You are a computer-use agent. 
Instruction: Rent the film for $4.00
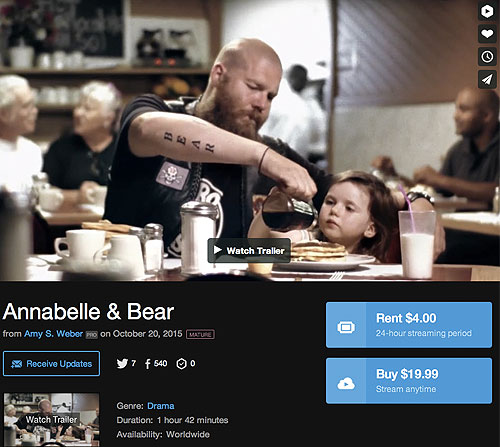tap(409, 325)
